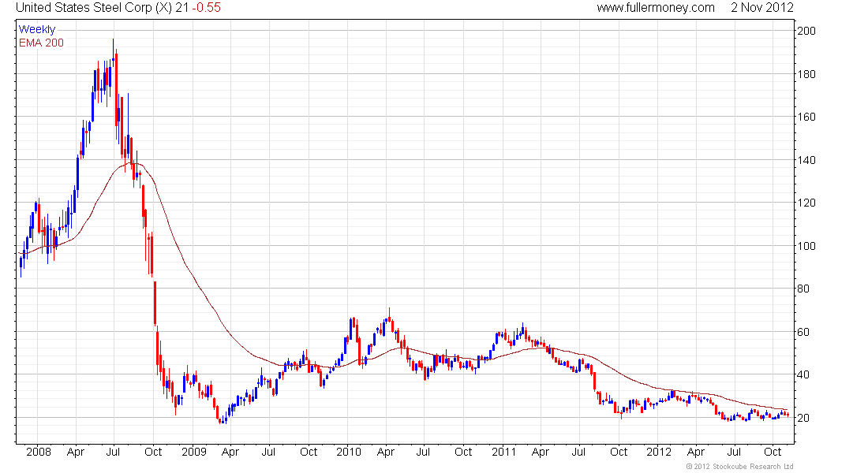Click the "Oct" label just before 2009
Viewport: 868px width, 473px height.
(153, 452)
